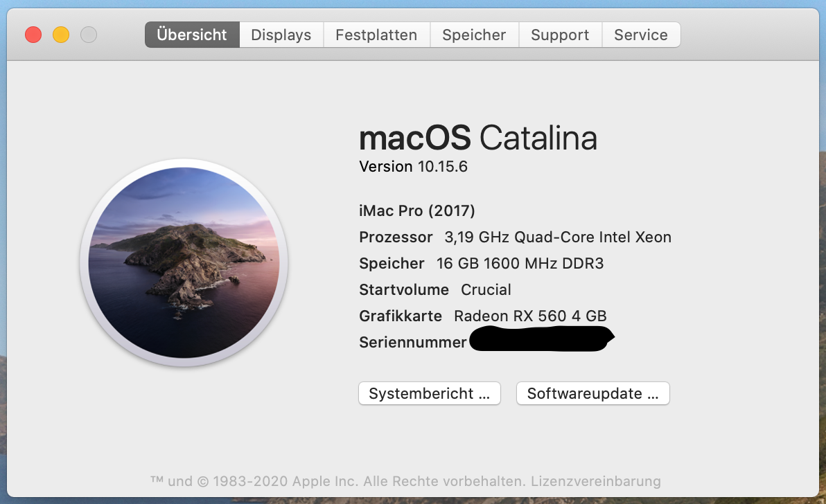
Task: Close the About This Mac window
Action: (x=33, y=35)
